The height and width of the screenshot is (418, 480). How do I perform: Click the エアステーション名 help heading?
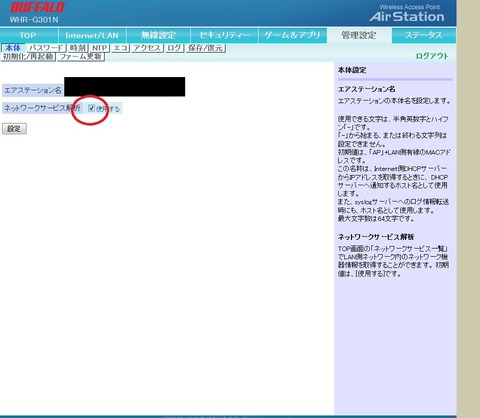click(367, 89)
